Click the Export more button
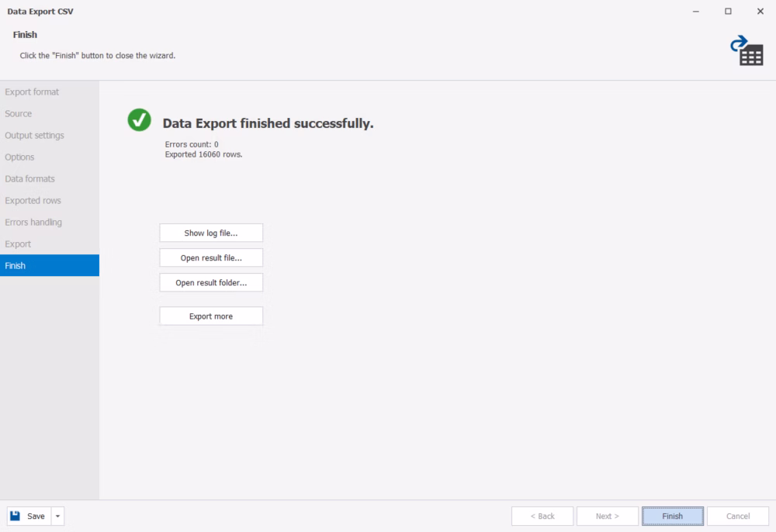776x532 pixels. (211, 316)
